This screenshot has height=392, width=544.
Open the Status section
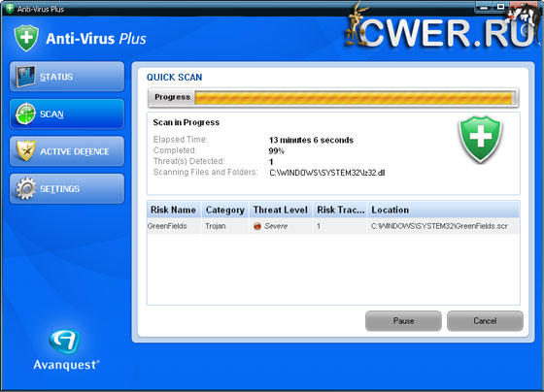click(67, 77)
